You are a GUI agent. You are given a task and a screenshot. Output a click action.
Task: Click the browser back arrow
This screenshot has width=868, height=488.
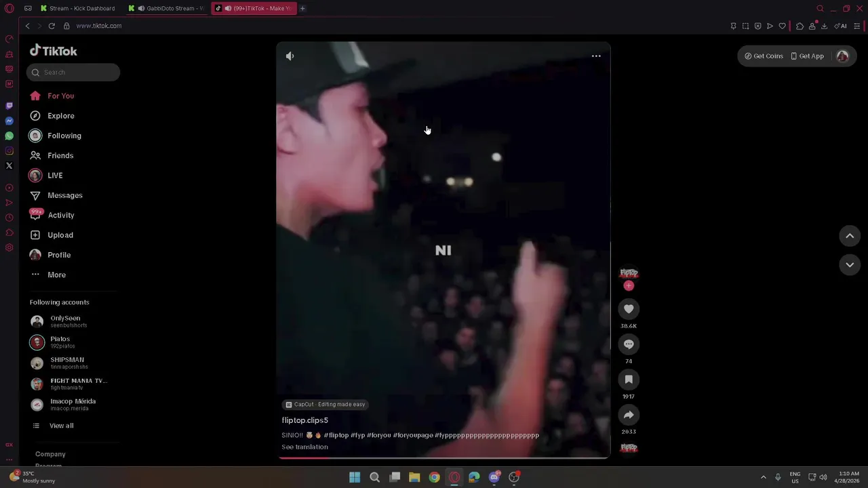tap(28, 26)
